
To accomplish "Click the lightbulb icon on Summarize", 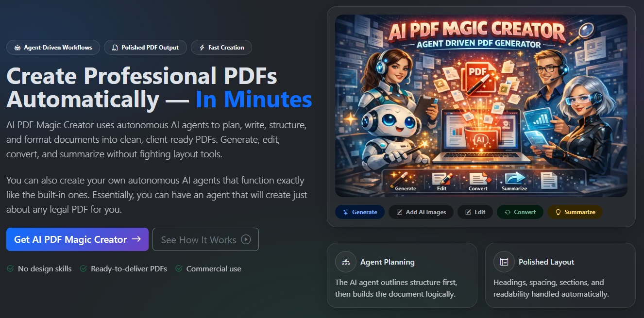I will [558, 212].
